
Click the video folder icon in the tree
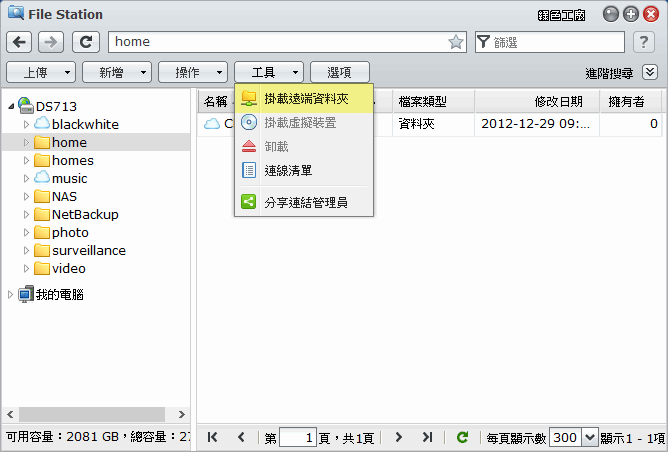tap(42, 268)
